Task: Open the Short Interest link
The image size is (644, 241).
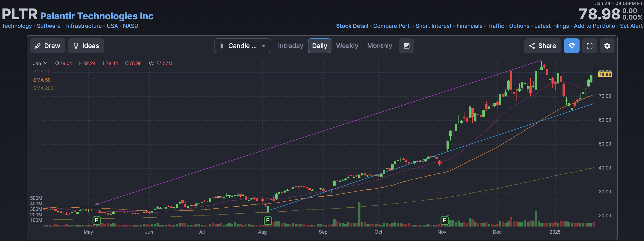Action: (x=433, y=26)
